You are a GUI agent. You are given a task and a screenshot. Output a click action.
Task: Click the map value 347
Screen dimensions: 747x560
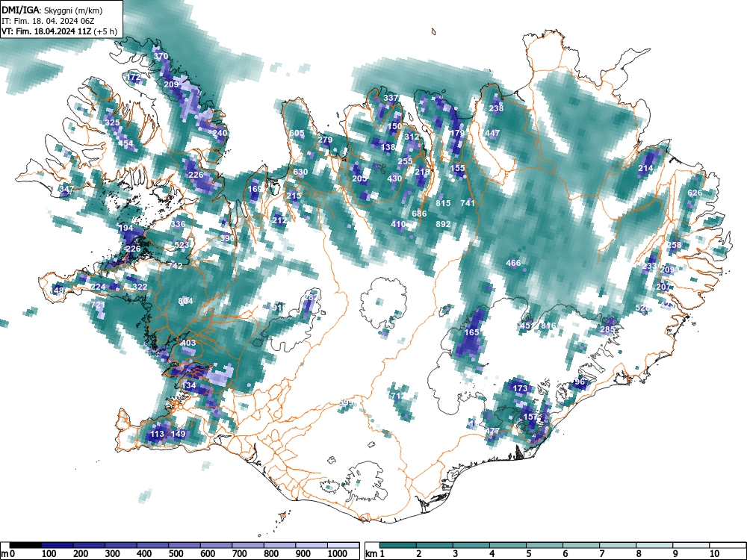(66, 190)
